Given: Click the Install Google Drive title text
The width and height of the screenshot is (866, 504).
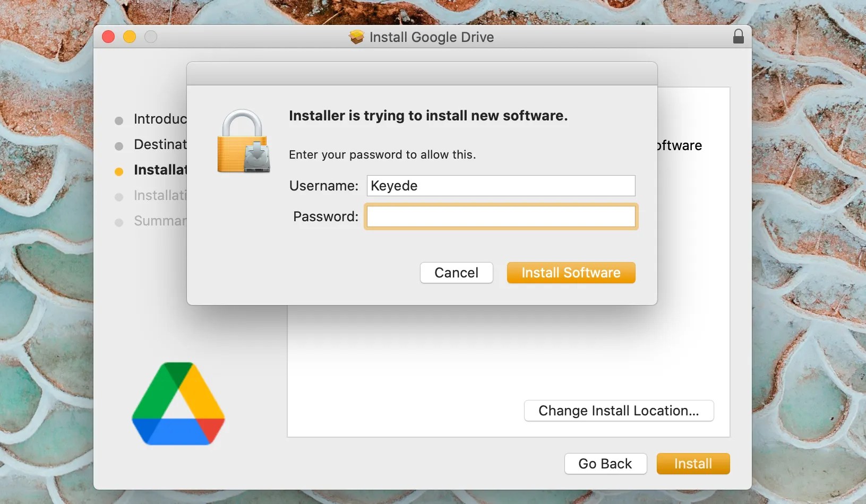Looking at the screenshot, I should [x=431, y=37].
